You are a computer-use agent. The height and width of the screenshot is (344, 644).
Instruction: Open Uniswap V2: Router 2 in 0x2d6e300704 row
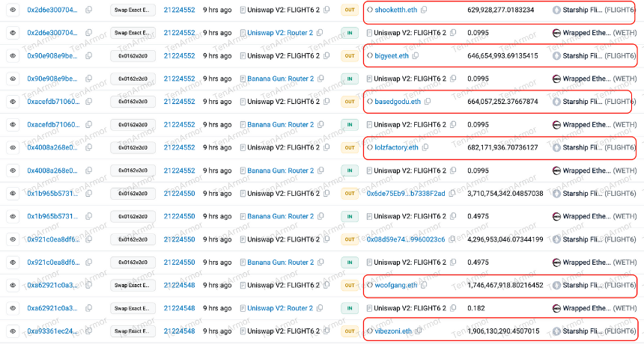(x=280, y=32)
